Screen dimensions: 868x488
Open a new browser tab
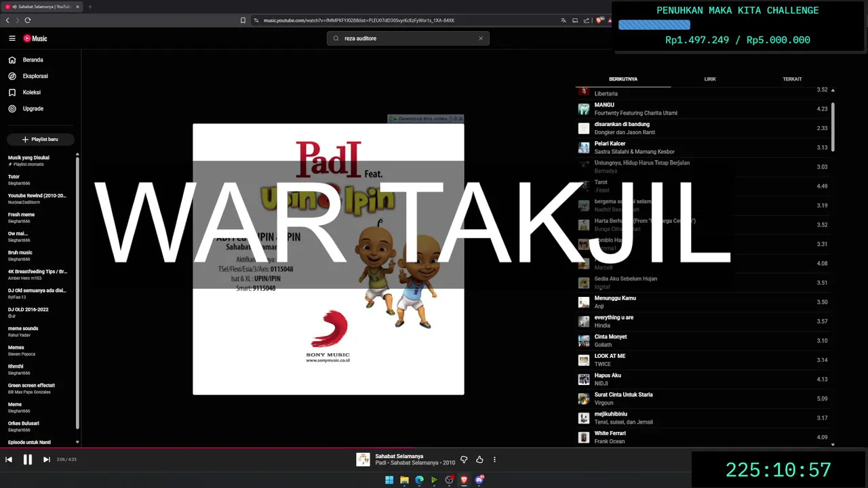[90, 7]
